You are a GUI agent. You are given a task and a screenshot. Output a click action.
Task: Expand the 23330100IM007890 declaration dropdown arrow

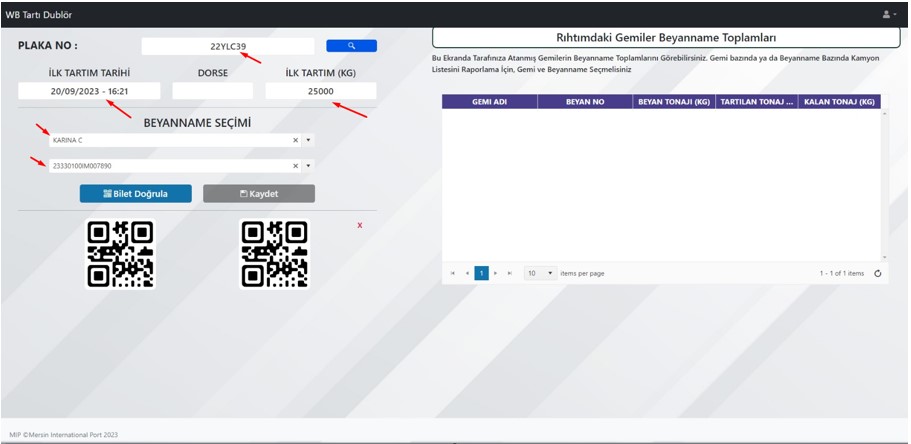pyautogui.click(x=308, y=166)
